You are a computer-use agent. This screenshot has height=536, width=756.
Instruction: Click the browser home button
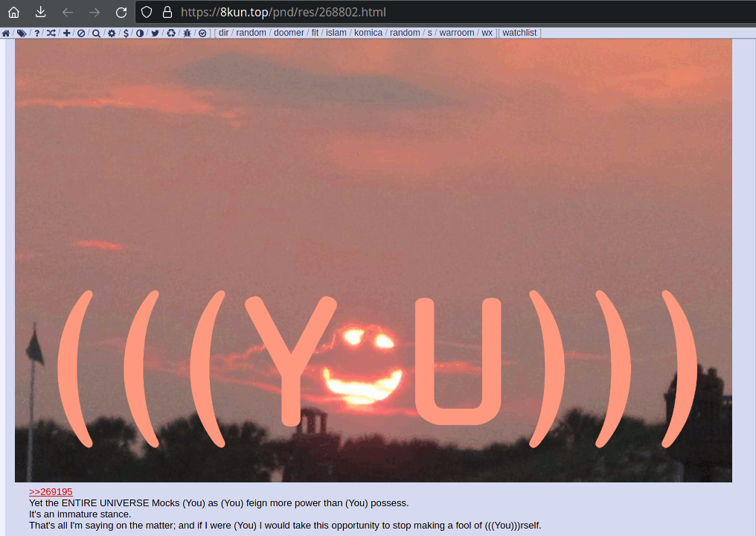(13, 12)
